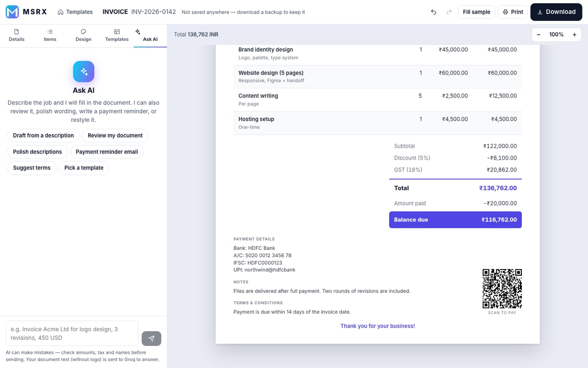Click the 100% zoom level
The height and width of the screenshot is (368, 588).
click(556, 34)
